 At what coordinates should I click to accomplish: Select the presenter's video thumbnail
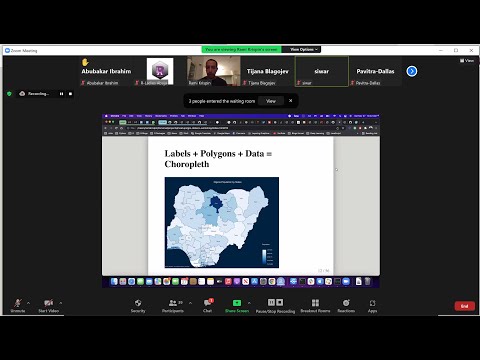tap(214, 71)
